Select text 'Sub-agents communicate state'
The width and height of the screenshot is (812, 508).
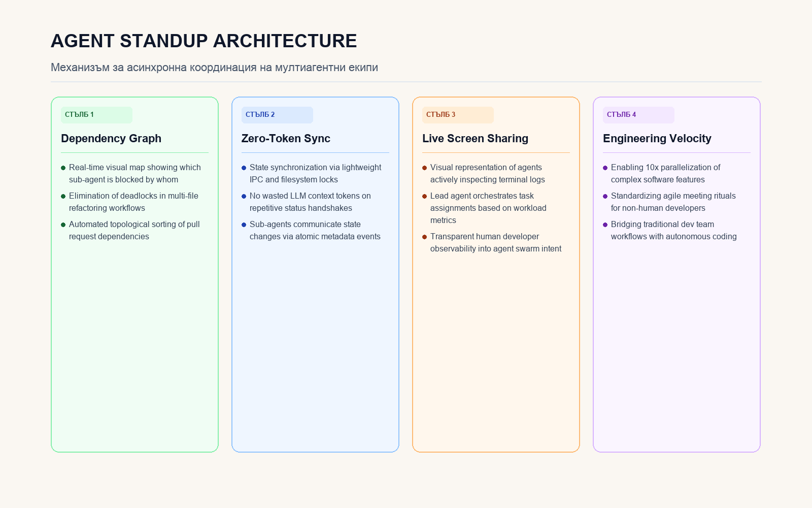[x=305, y=225]
